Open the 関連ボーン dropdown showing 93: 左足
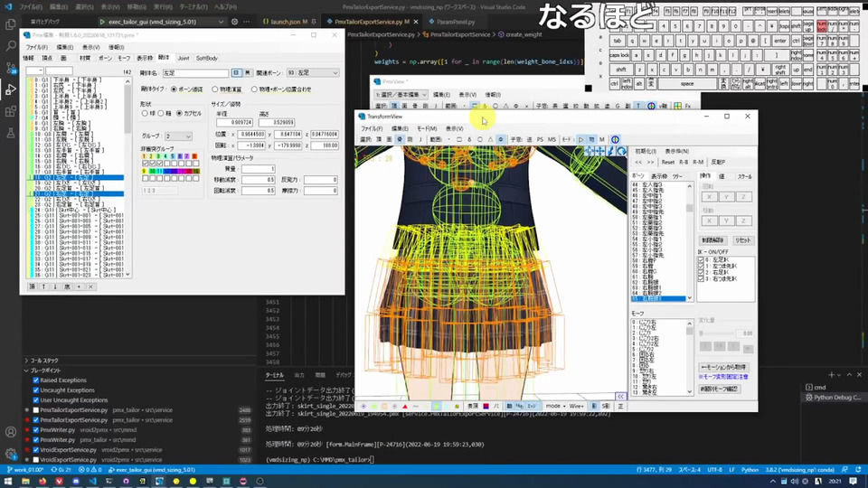 (x=312, y=72)
